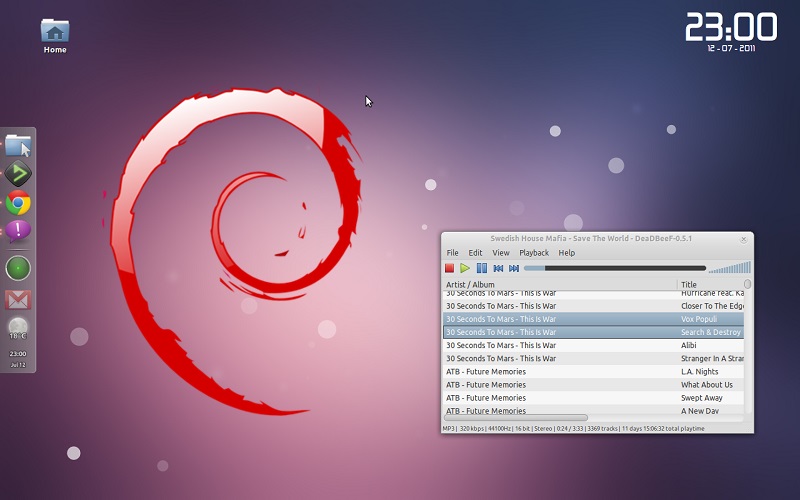The image size is (800, 500).
Task: Select the Vox Populi track row
Action: (593, 319)
